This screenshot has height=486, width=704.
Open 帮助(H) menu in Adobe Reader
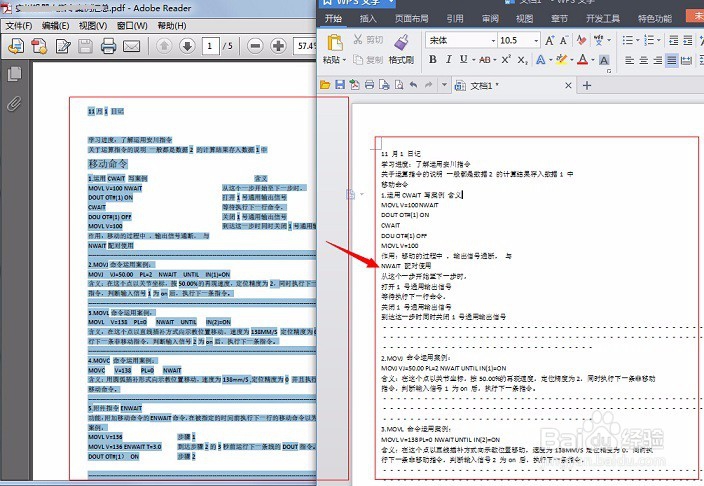pos(172,26)
